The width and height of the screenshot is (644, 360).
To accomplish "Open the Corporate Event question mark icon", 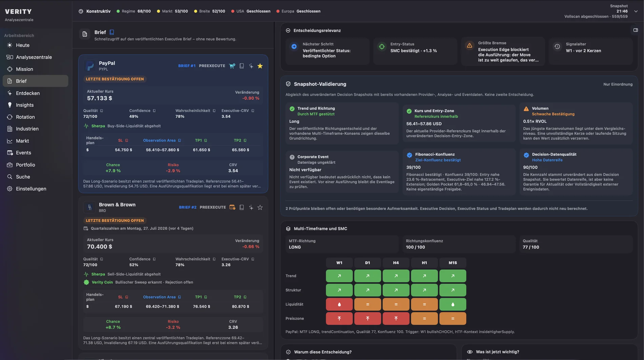I will click(292, 157).
